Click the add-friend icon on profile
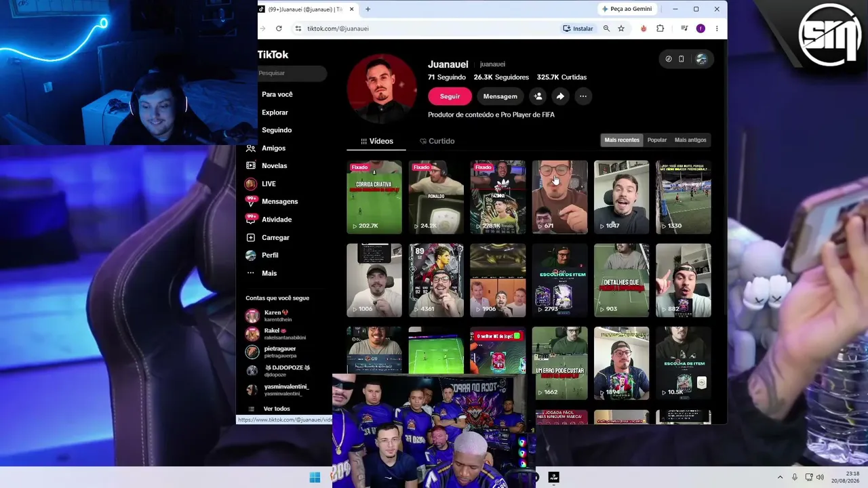 tap(538, 96)
